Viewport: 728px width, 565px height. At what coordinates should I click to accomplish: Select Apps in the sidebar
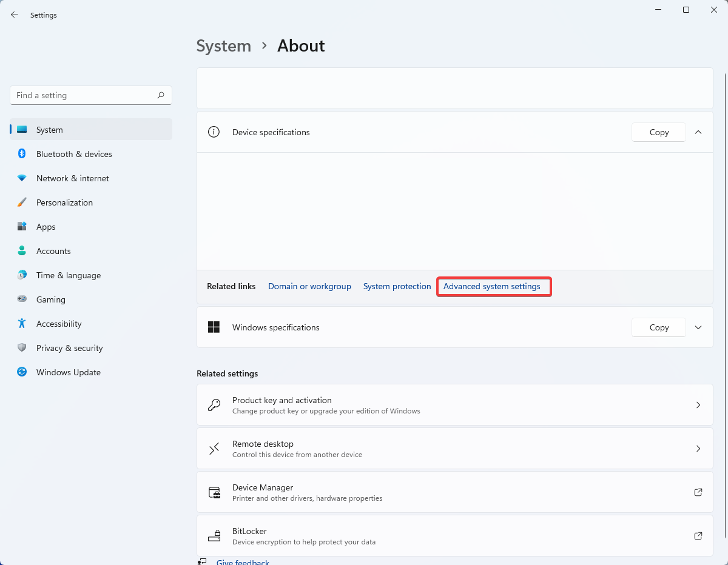click(x=45, y=227)
